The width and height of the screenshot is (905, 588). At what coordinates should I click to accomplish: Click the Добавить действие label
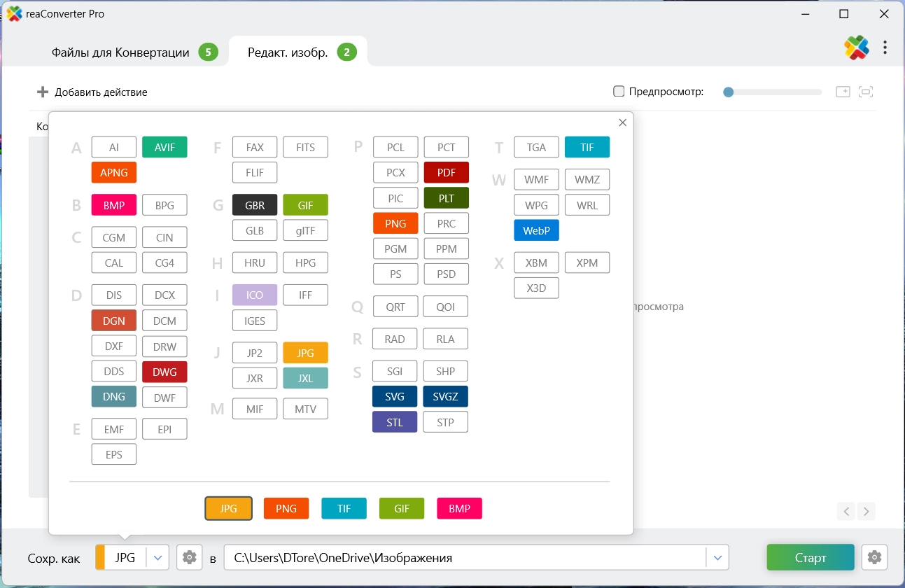click(101, 92)
